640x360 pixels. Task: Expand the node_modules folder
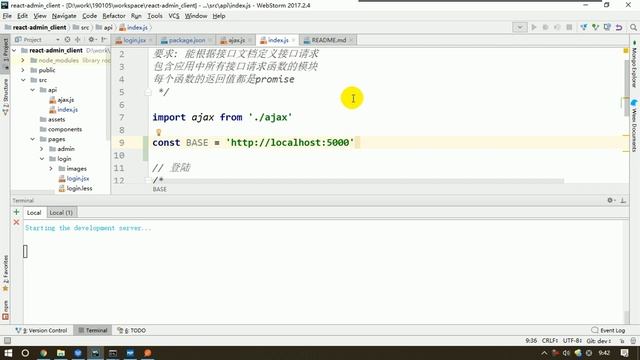[x=23, y=60]
